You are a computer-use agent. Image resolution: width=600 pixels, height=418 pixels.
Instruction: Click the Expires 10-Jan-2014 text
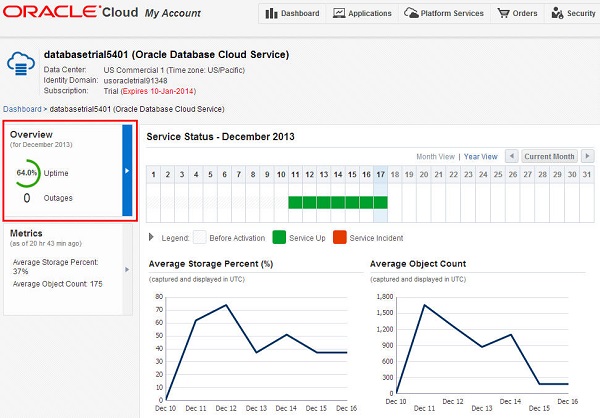pyautogui.click(x=158, y=91)
